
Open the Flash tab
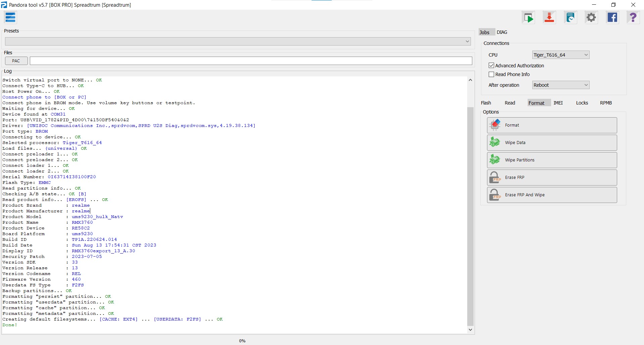click(486, 103)
